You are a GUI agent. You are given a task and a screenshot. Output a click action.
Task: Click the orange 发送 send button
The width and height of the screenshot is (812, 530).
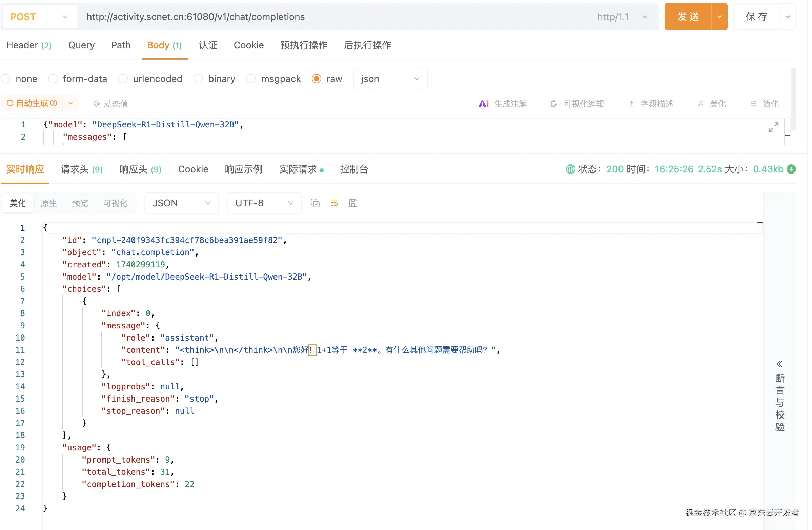[688, 17]
